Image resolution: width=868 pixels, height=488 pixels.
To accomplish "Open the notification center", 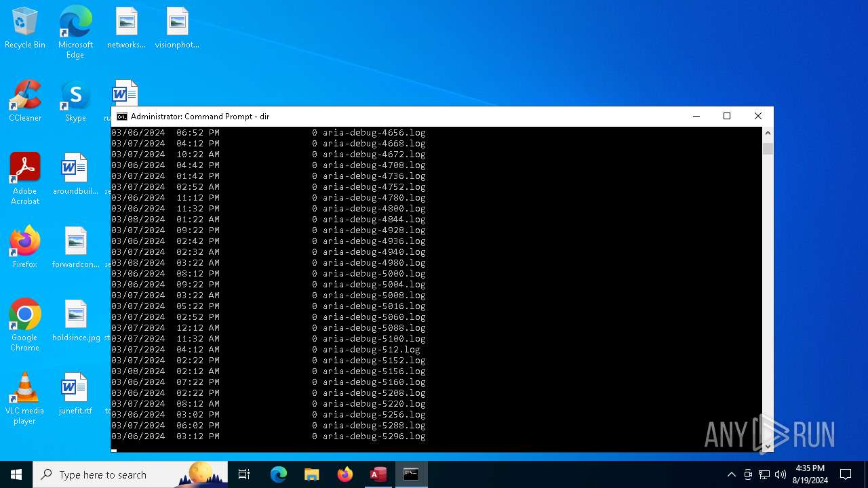I will 846,474.
